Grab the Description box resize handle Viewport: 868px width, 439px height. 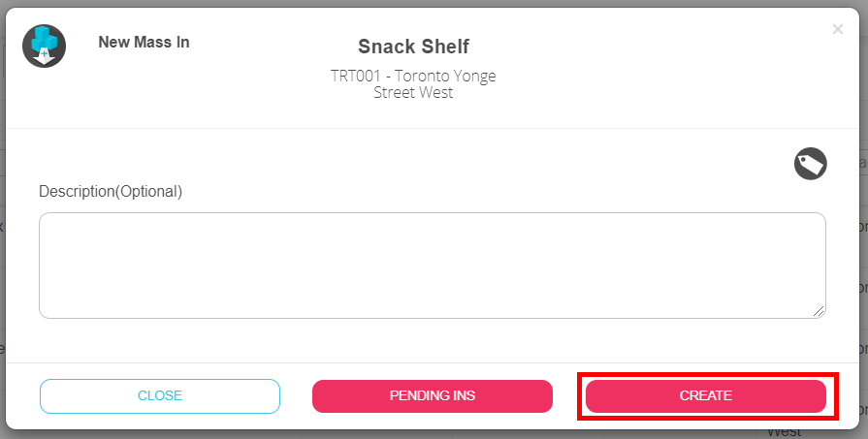point(819,310)
